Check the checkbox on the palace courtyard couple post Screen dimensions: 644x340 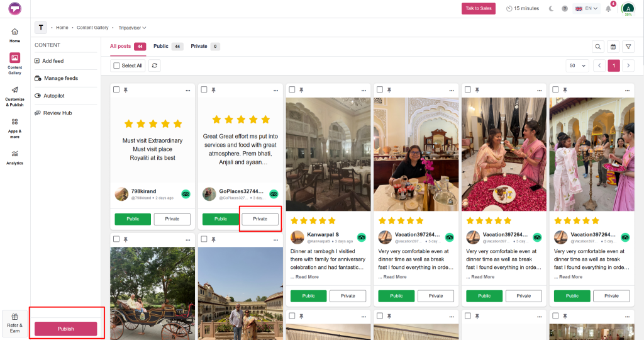204,239
